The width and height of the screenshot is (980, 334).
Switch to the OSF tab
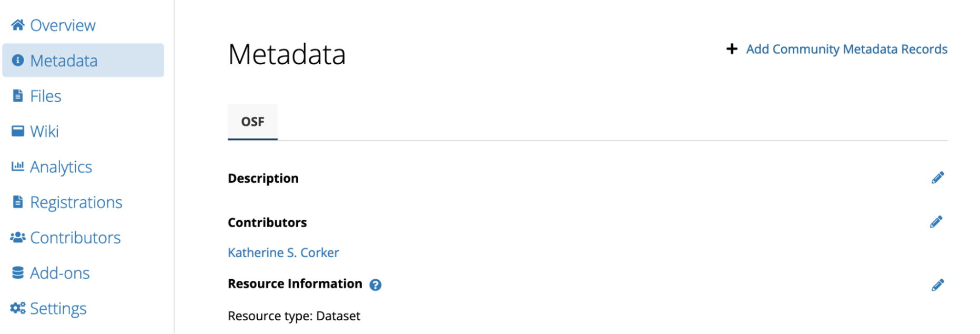tap(252, 122)
